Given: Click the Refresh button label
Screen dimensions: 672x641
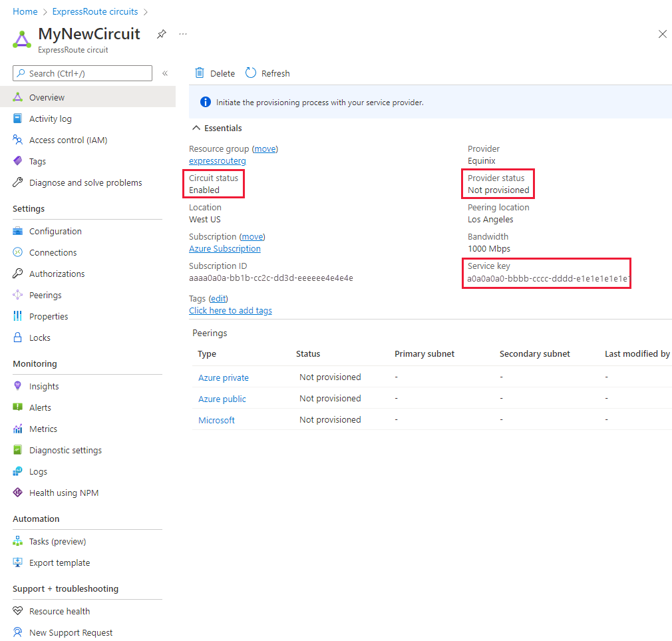Looking at the screenshot, I should [275, 73].
